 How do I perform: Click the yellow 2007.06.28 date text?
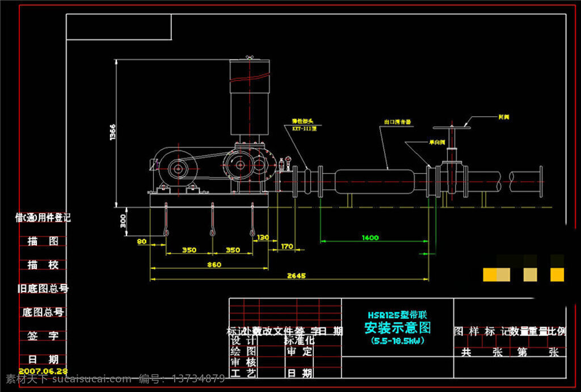pos(43,371)
